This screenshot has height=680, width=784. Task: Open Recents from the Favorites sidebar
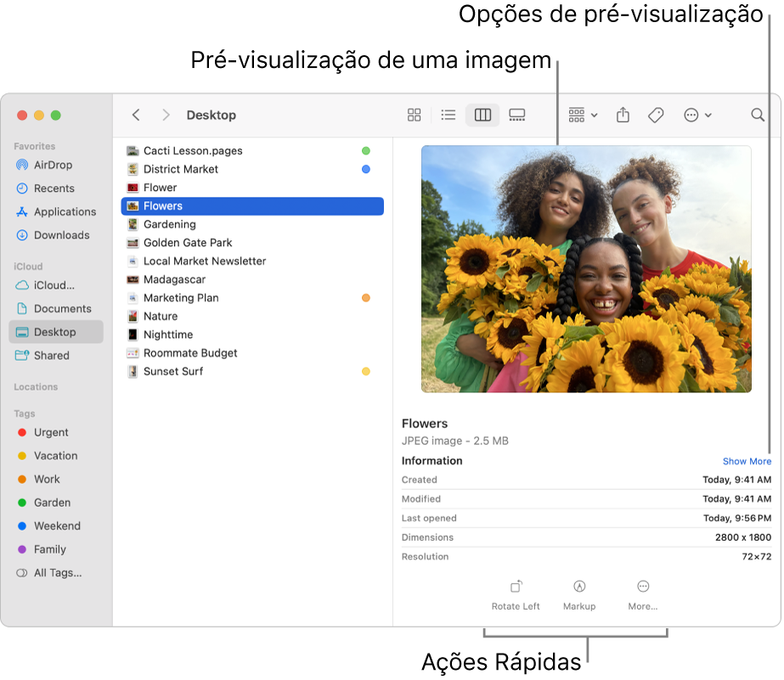point(53,188)
